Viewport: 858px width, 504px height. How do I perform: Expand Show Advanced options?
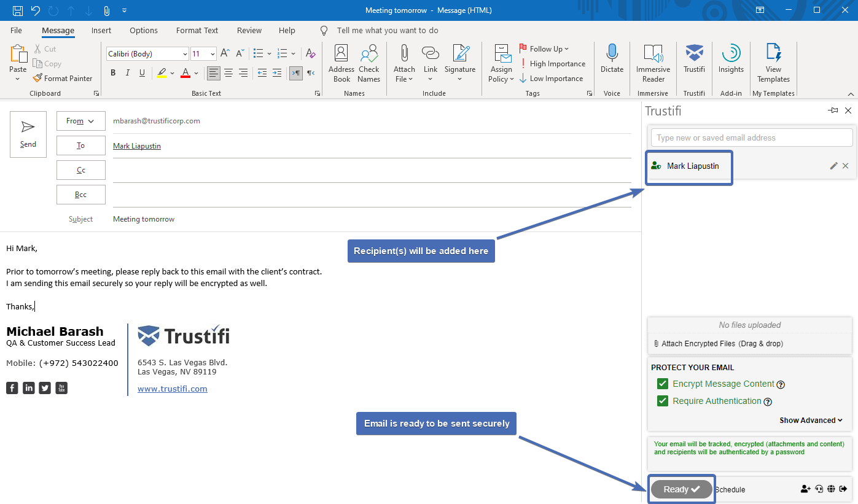811,421
